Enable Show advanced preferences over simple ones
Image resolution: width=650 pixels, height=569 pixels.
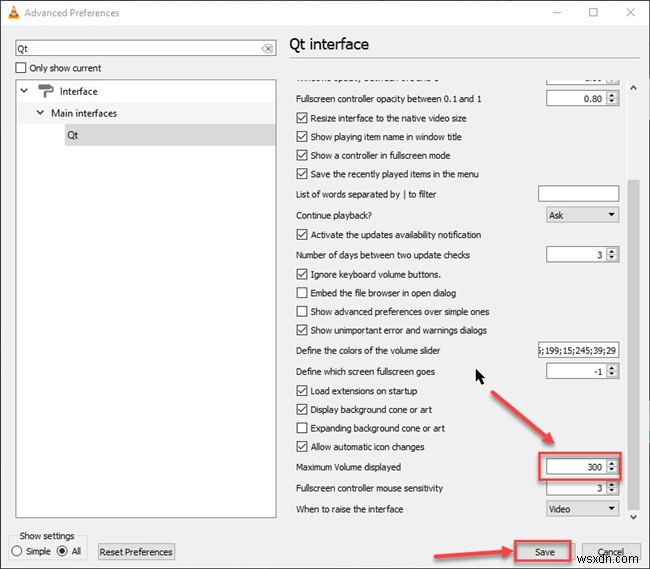[302, 312]
